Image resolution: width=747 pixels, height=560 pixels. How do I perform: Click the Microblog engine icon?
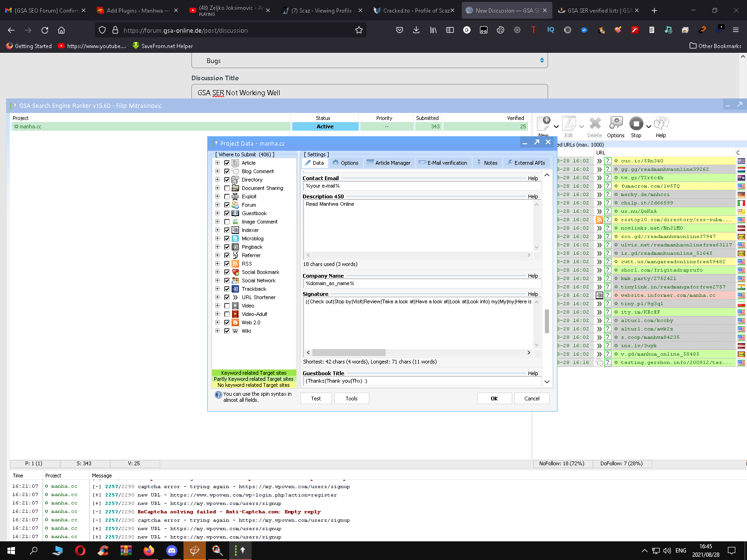pyautogui.click(x=236, y=238)
